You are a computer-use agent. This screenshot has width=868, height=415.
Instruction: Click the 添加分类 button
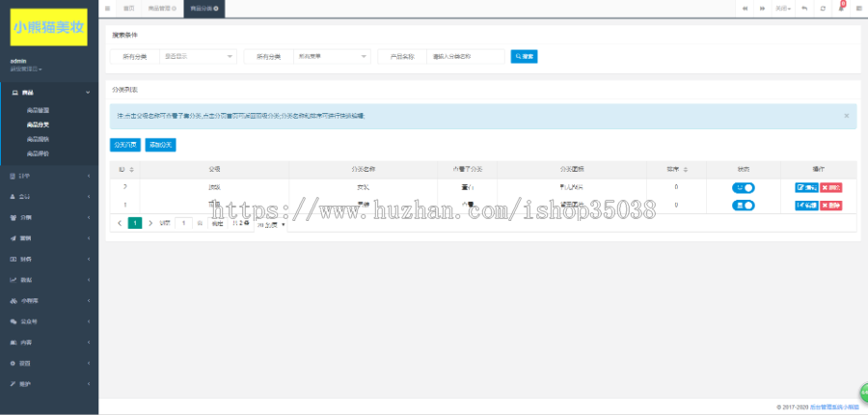click(x=160, y=145)
